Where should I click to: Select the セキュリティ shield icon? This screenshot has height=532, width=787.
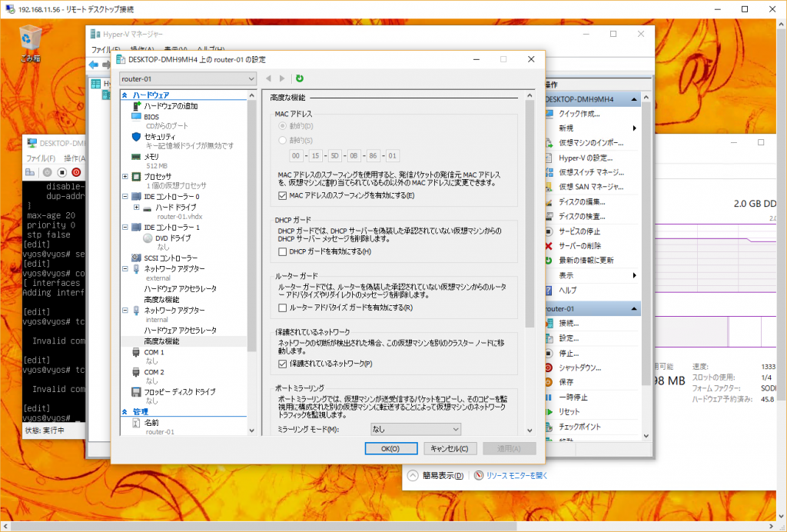tap(136, 137)
